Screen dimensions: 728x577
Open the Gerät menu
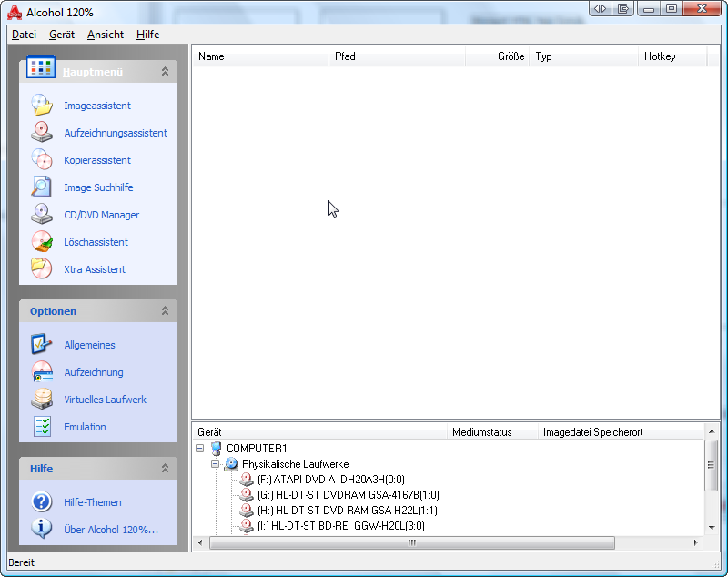(62, 35)
